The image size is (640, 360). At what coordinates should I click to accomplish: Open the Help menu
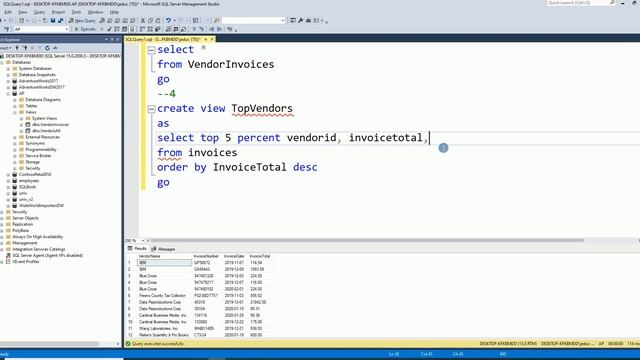[114, 12]
